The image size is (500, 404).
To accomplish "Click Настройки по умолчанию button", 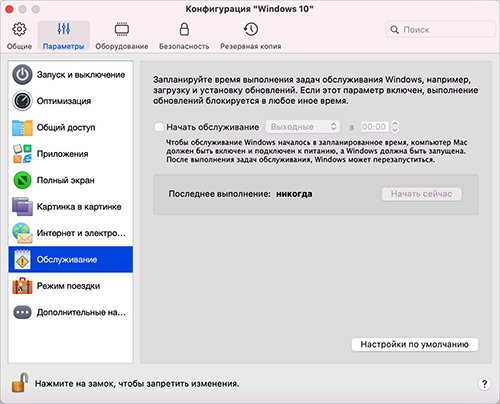I will click(x=415, y=344).
